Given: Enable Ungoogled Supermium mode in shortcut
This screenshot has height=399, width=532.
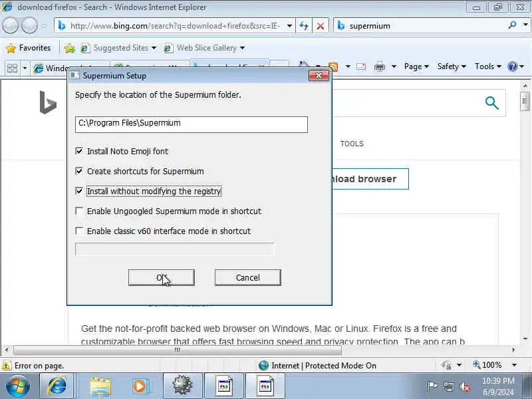Looking at the screenshot, I should 79,211.
